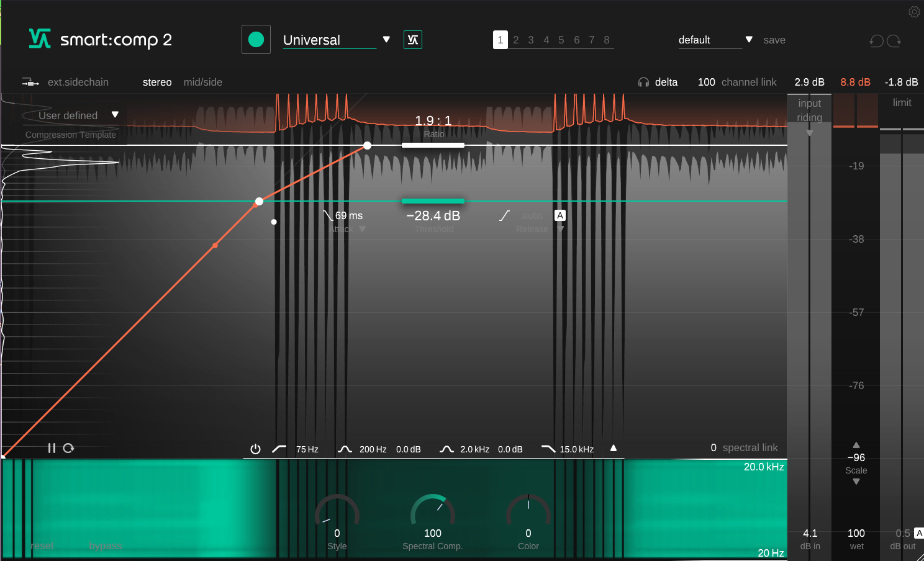Image resolution: width=924 pixels, height=561 pixels.
Task: Click the release curve icon
Action: pos(504,215)
